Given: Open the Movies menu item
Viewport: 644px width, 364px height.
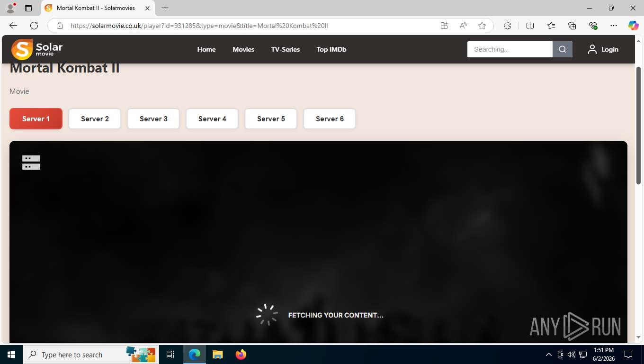Looking at the screenshot, I should [x=243, y=49].
